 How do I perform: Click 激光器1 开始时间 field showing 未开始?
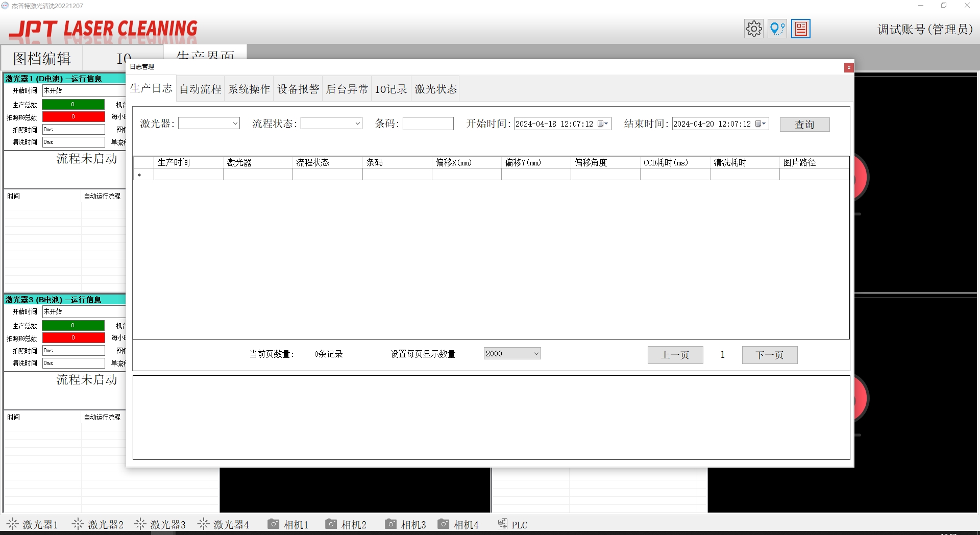coord(84,90)
